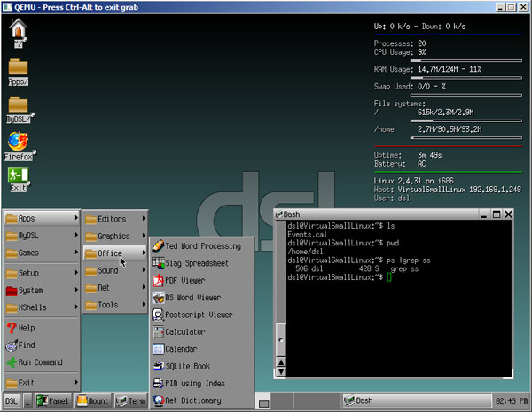Click the Bash window title bar

pyautogui.click(x=394, y=214)
